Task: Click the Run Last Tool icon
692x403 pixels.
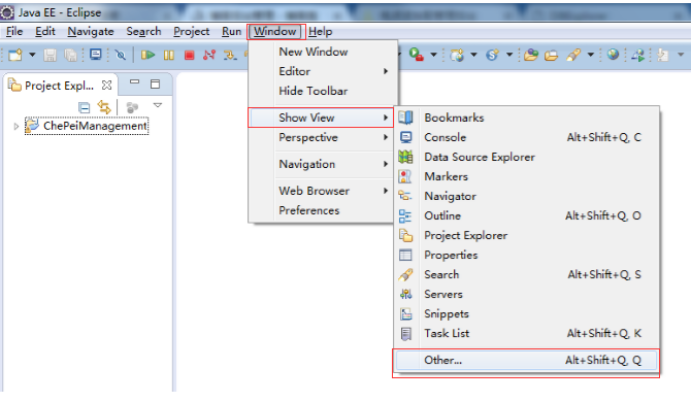Action: coord(416,55)
